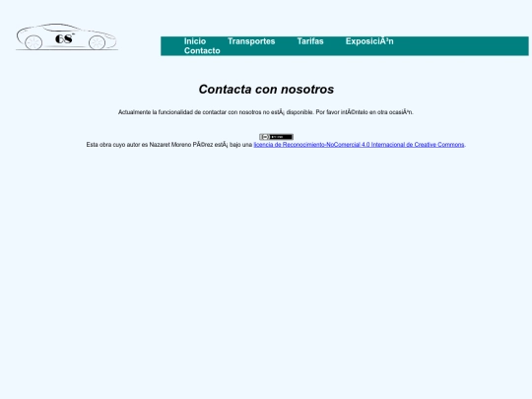Click the car logo image
Image resolution: width=532 pixels, height=399 pixels.
[67, 37]
